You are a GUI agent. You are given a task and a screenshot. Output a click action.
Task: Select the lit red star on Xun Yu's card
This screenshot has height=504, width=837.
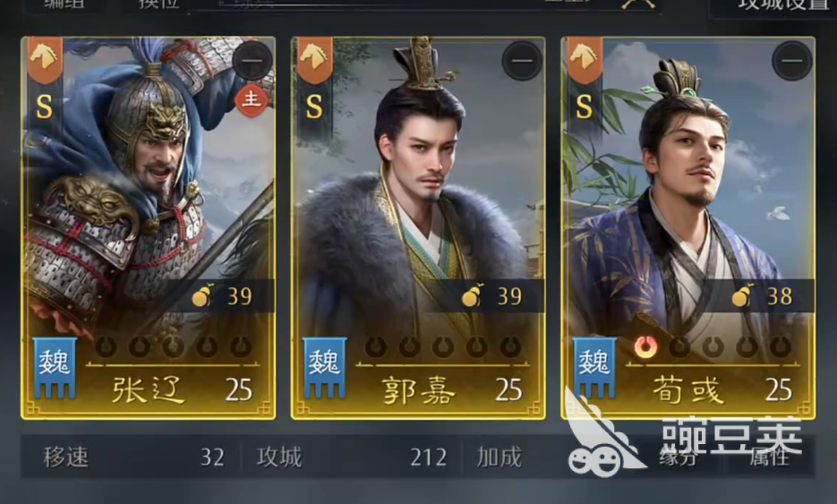645,347
